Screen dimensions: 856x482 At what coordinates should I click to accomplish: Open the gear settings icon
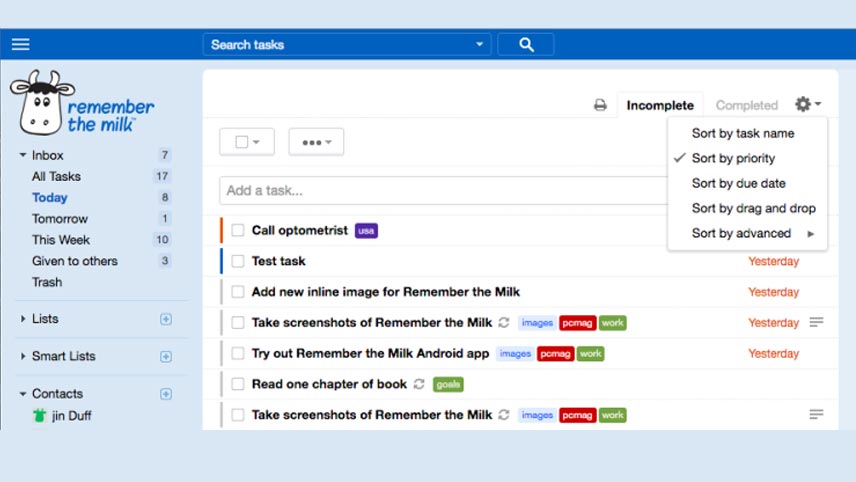coord(808,104)
